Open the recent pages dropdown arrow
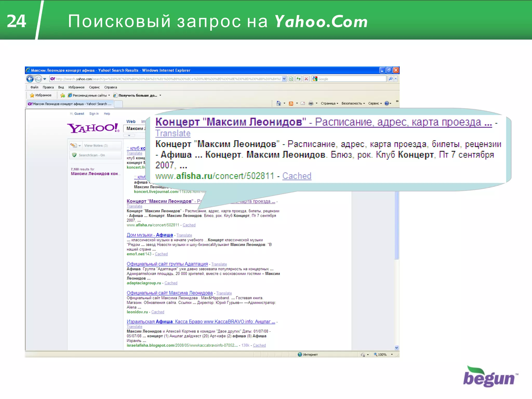The height and width of the screenshot is (399, 532). [45, 79]
